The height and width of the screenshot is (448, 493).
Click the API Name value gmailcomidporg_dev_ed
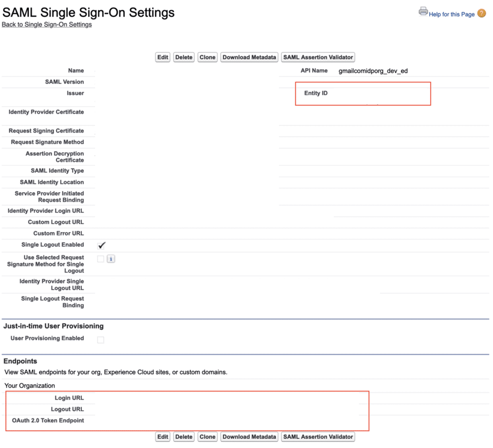coord(373,70)
